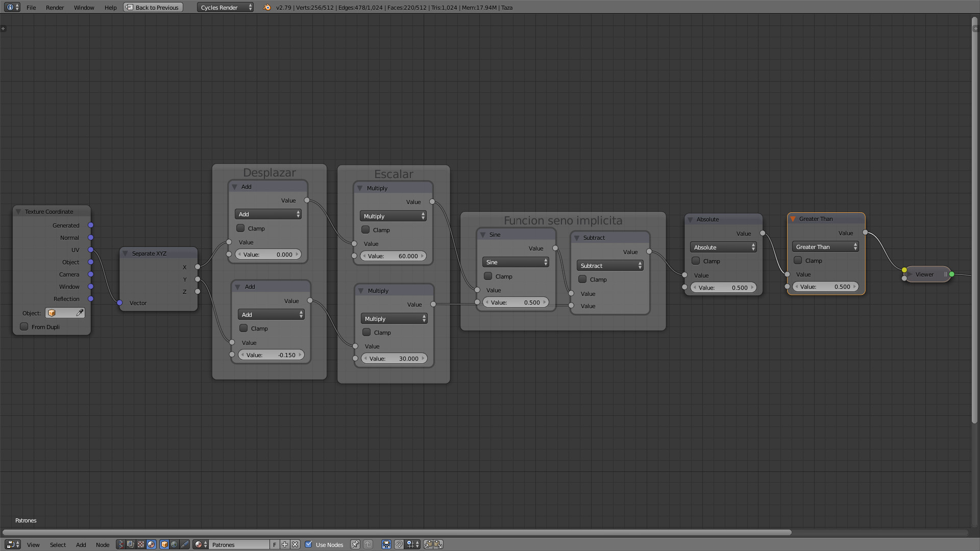Enable Clamp on Sine node
Screen dimensions: 980x551
(488, 276)
